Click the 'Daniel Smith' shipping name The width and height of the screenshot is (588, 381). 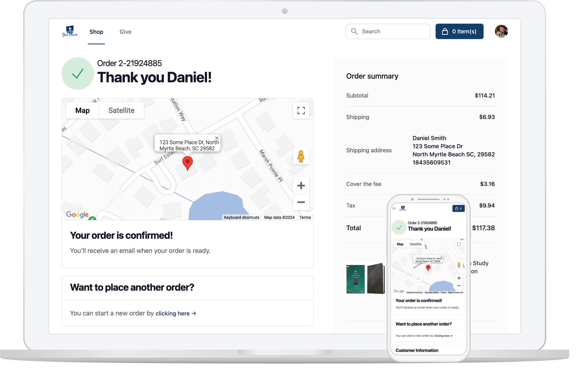(430, 138)
